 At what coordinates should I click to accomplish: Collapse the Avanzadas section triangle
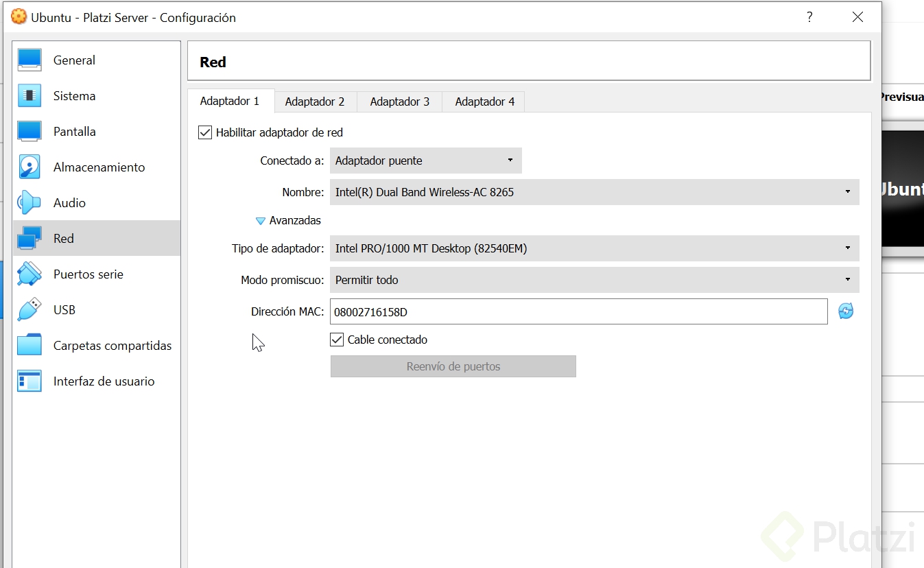coord(260,221)
